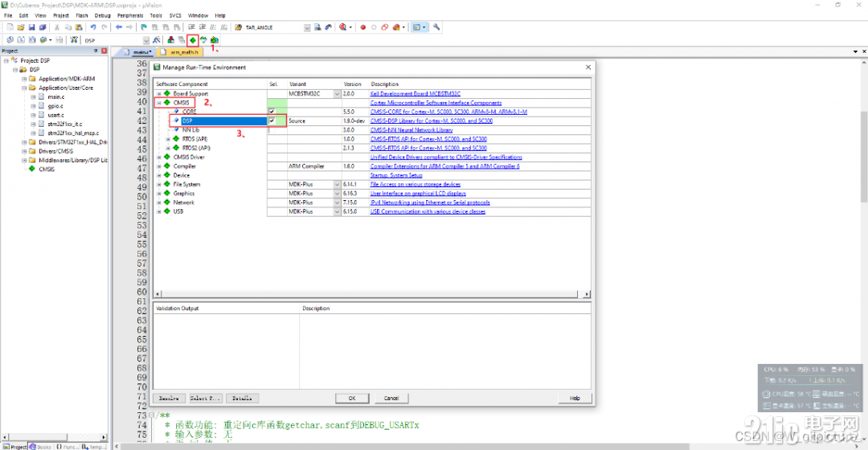
Task: Open Network MDK-Plus variant dropdown
Action: tap(337, 202)
